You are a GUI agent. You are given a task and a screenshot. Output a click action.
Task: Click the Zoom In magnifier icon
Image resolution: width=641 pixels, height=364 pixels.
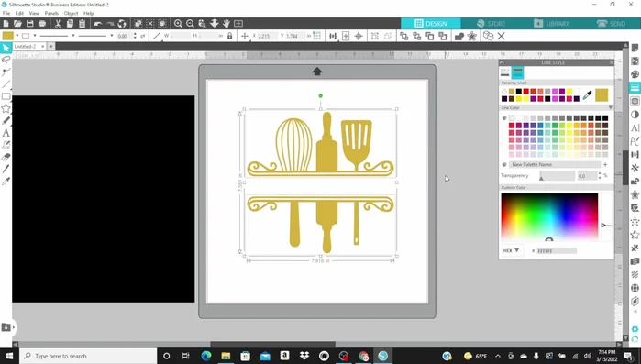point(178,24)
